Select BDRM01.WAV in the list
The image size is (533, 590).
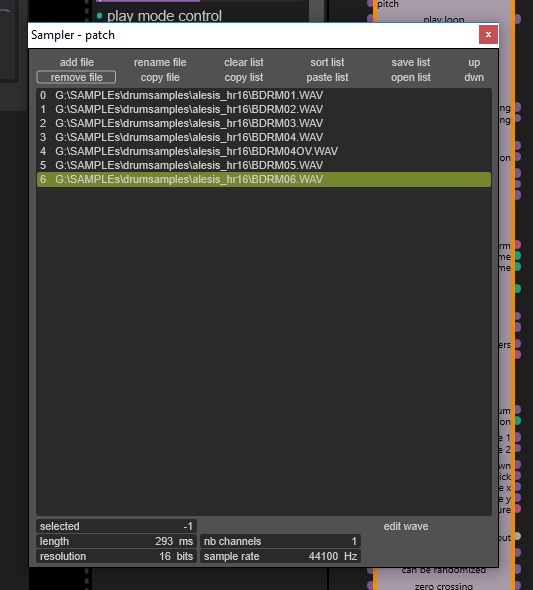coord(264,95)
